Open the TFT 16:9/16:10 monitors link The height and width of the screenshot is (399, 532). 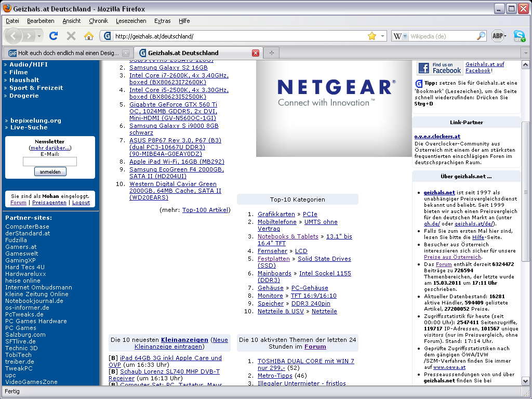[x=313, y=296]
